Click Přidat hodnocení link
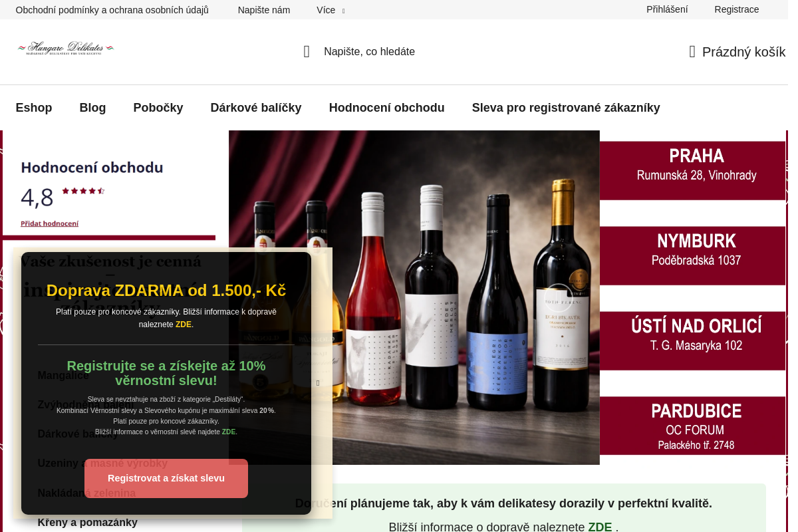The image size is (798, 532). point(49,223)
